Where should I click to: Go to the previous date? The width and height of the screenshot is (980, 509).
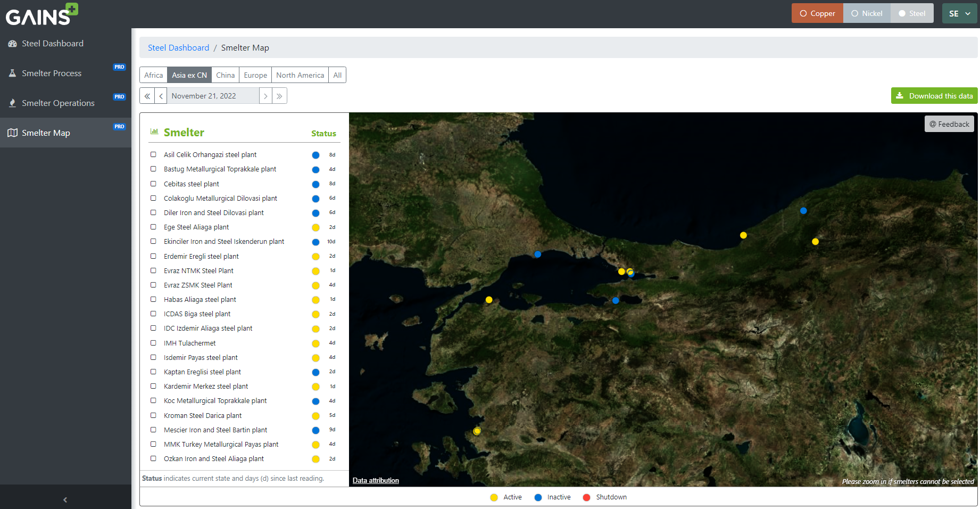coord(161,96)
